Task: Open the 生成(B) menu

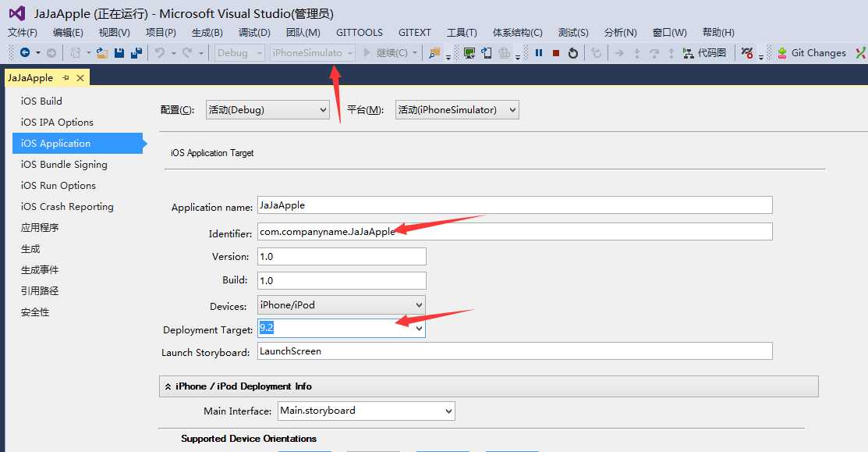Action: [207, 32]
